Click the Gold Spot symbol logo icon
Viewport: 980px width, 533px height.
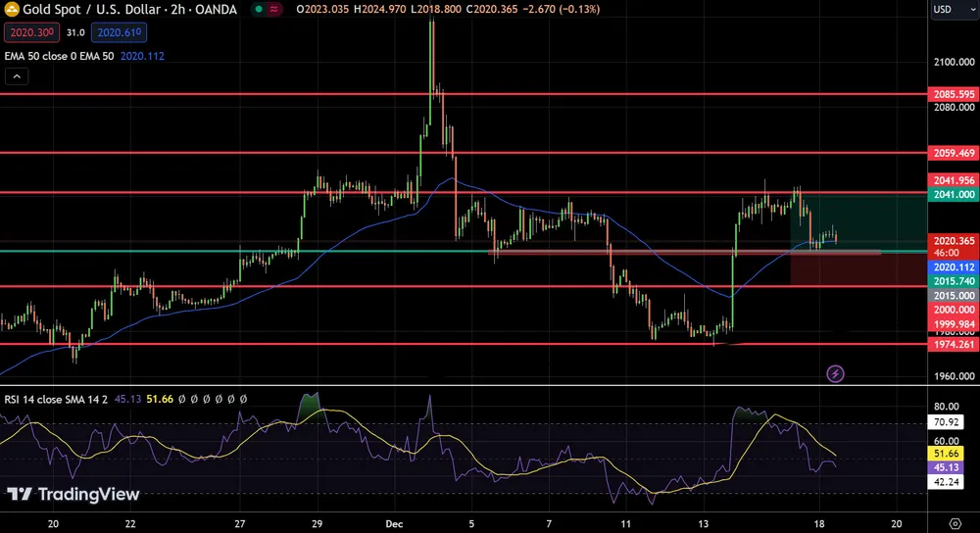point(12,9)
